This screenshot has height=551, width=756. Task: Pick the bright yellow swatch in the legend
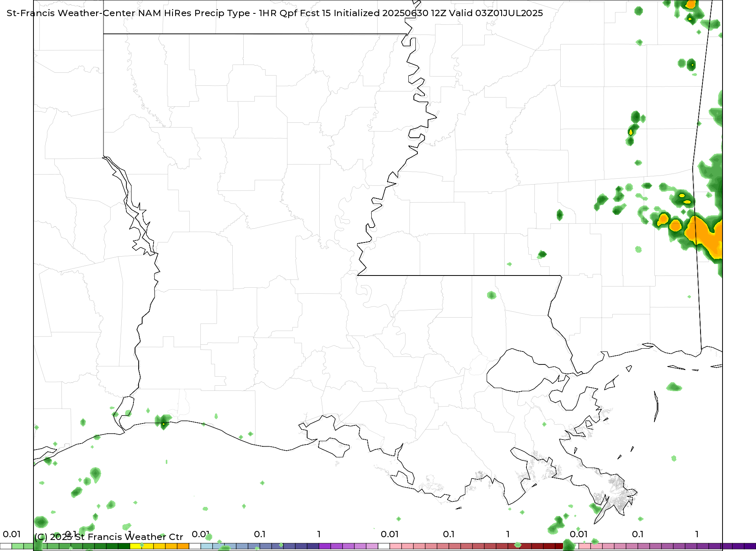(x=136, y=546)
